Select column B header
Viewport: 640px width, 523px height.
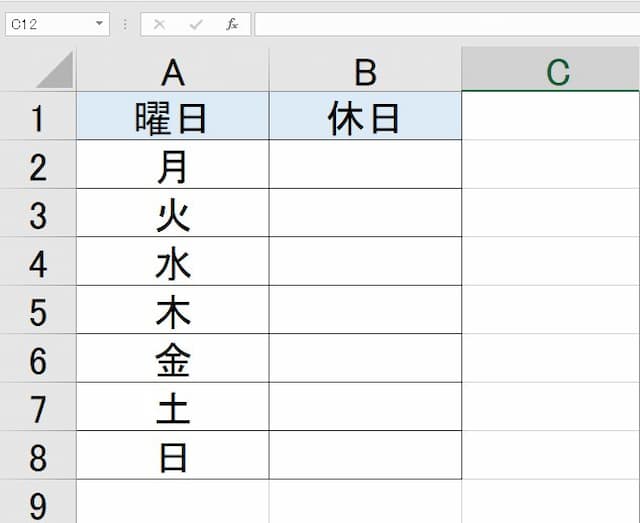pos(365,71)
